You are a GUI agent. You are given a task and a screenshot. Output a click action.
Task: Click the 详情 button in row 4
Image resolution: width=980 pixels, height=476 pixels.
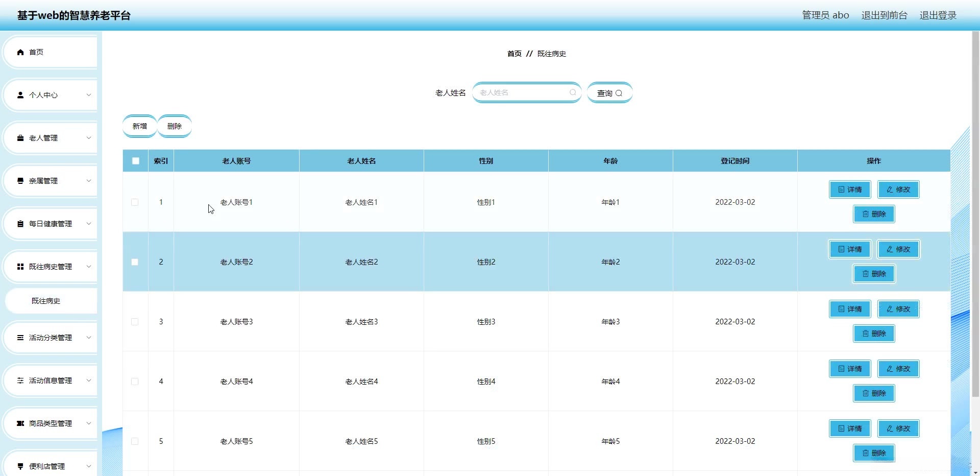(850, 369)
